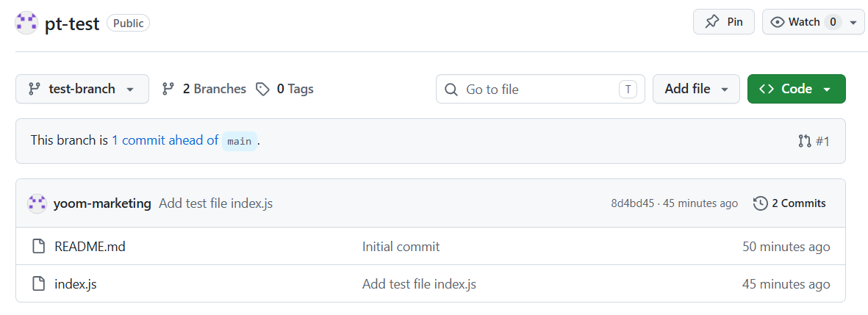The width and height of the screenshot is (868, 315).
Task: Expand the Add file dropdown
Action: tap(696, 89)
